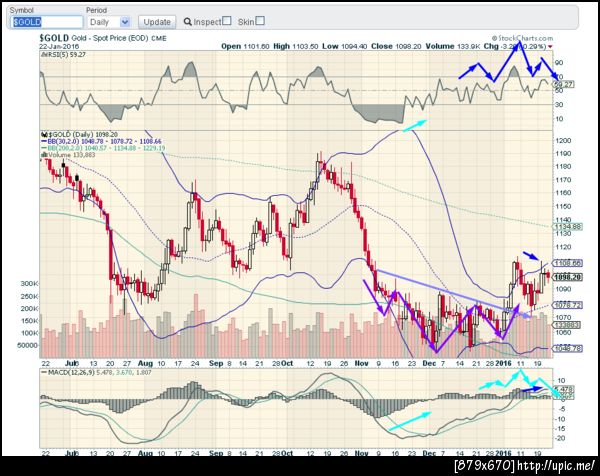Enable the Inspect checkbox
Image resolution: width=600 pixels, height=476 pixels.
(227, 21)
